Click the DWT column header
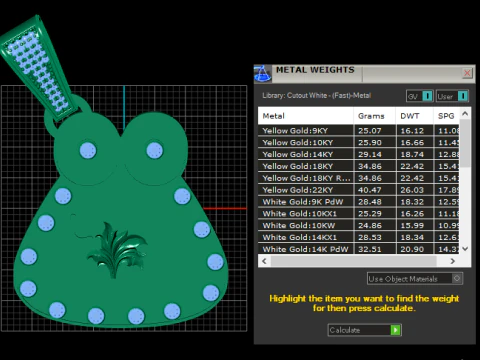This screenshot has height=360, width=480. point(415,116)
